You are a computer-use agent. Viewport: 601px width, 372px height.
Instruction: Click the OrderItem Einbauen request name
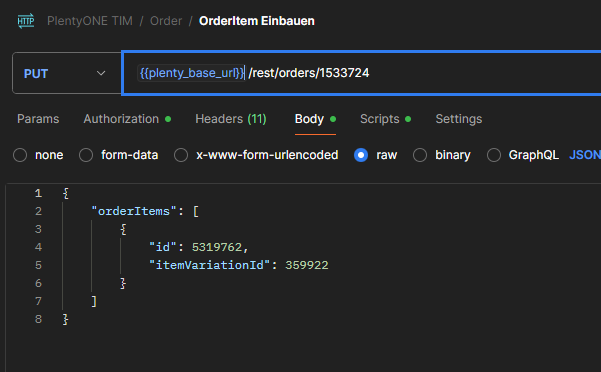tap(256, 21)
